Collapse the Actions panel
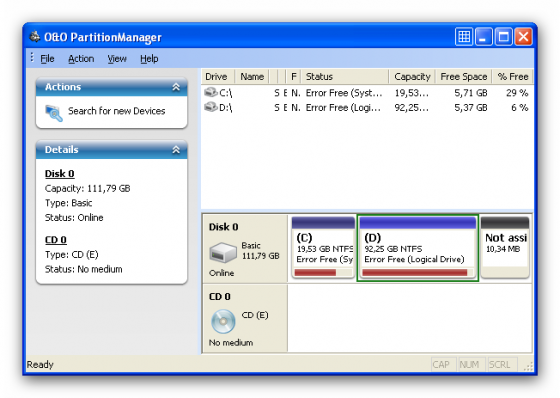 (176, 87)
